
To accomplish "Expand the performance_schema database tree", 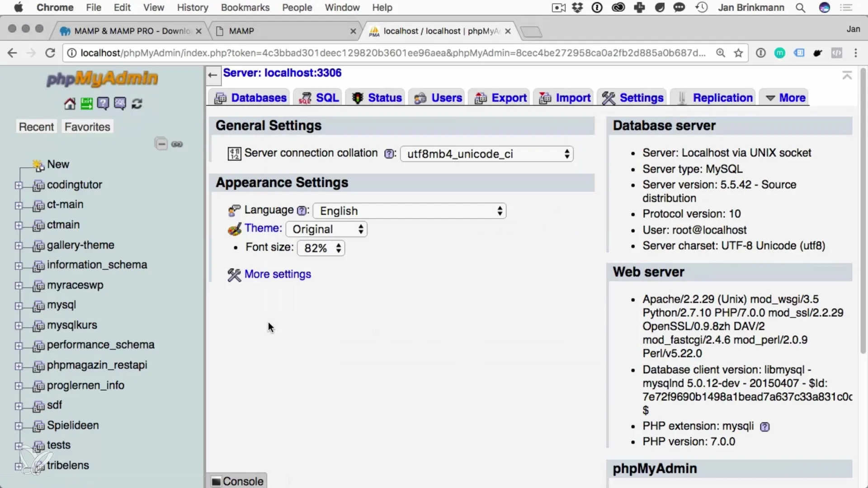I will point(19,346).
